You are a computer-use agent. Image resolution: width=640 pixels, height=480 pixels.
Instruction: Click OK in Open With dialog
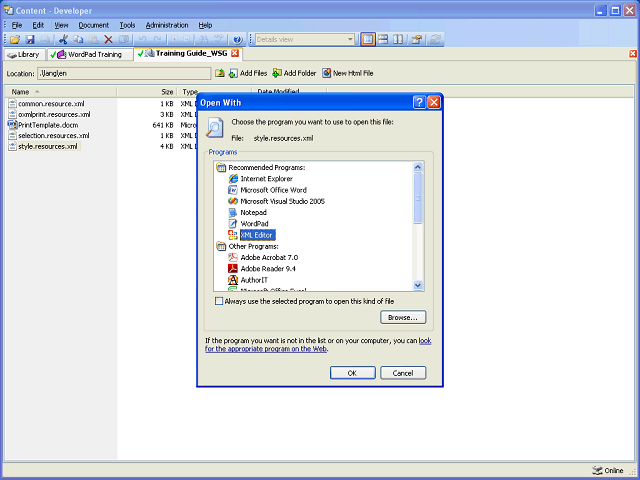[352, 373]
